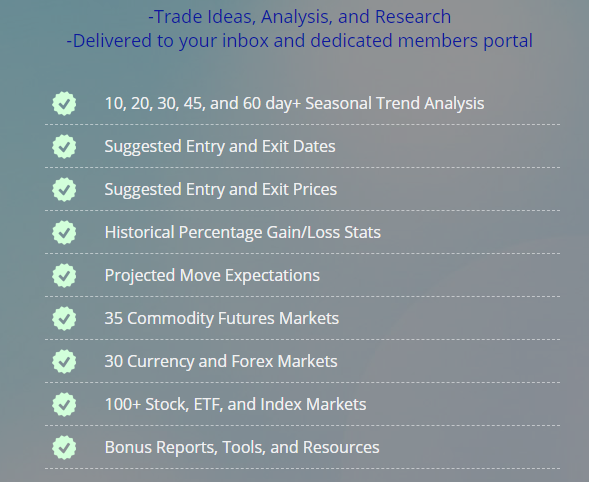The image size is (589, 482).
Task: Select the 35 Commodity Futures Markets entry
Action: [222, 319]
